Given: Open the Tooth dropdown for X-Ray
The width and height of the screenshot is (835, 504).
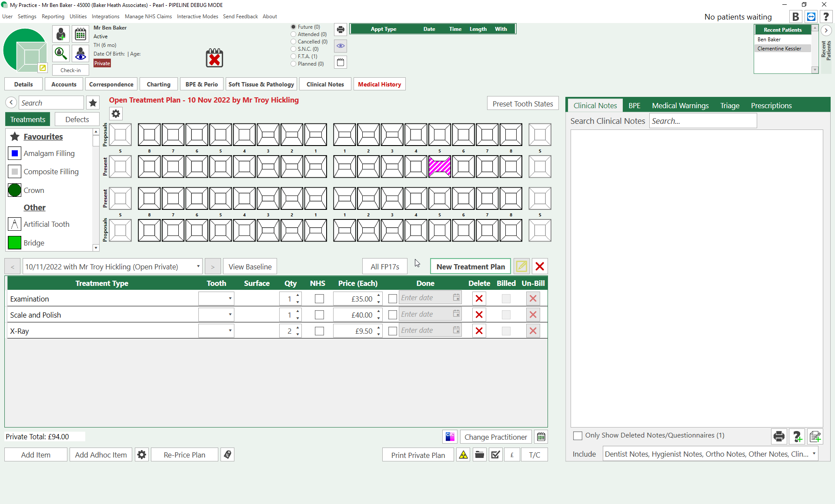Looking at the screenshot, I should pyautogui.click(x=230, y=331).
